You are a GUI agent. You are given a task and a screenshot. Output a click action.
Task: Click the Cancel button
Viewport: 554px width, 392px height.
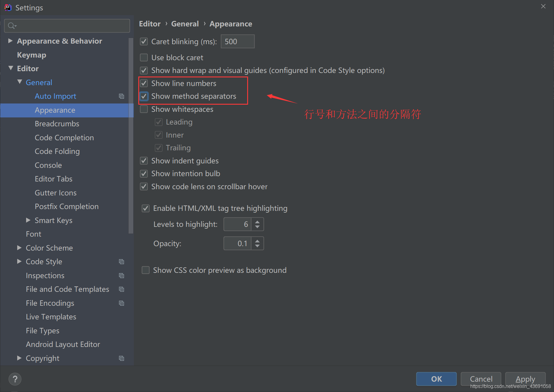pyautogui.click(x=481, y=379)
